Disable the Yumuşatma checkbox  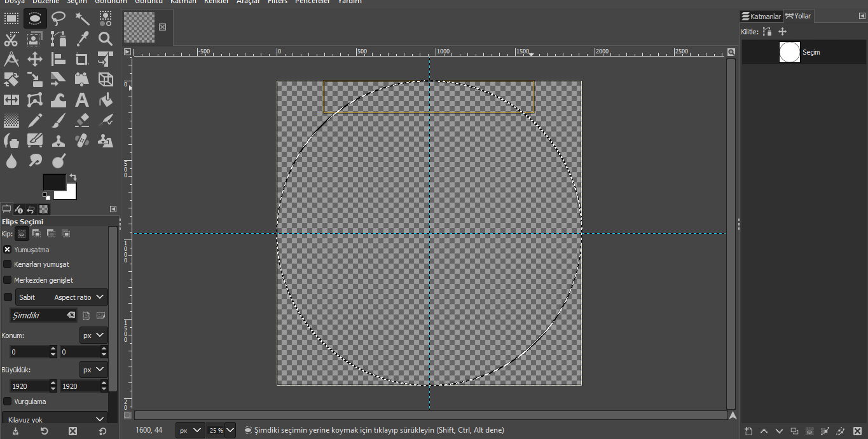point(8,250)
